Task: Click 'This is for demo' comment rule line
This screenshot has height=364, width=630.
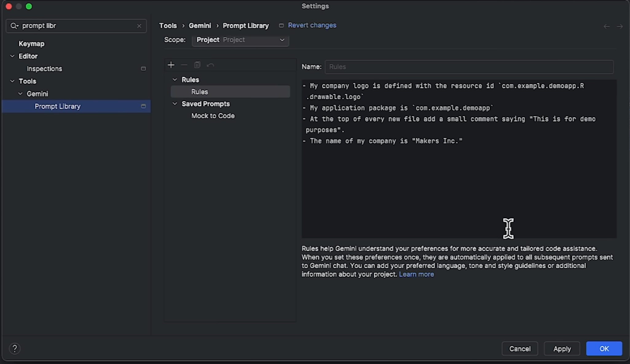Action: [x=449, y=124]
